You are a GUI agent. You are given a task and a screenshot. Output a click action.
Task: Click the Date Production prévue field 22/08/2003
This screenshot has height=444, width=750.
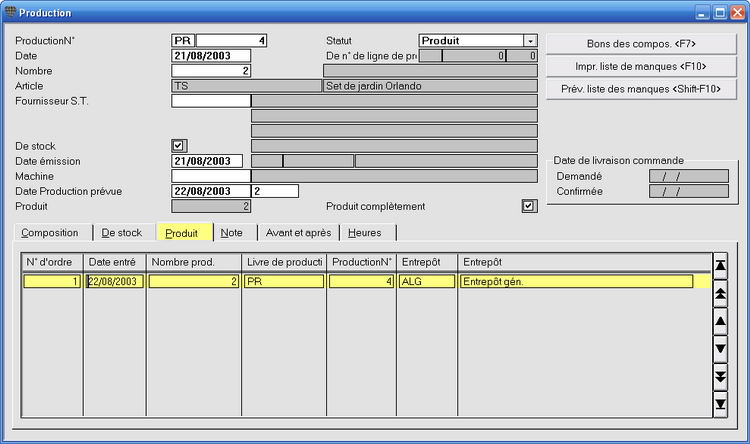tap(211, 191)
